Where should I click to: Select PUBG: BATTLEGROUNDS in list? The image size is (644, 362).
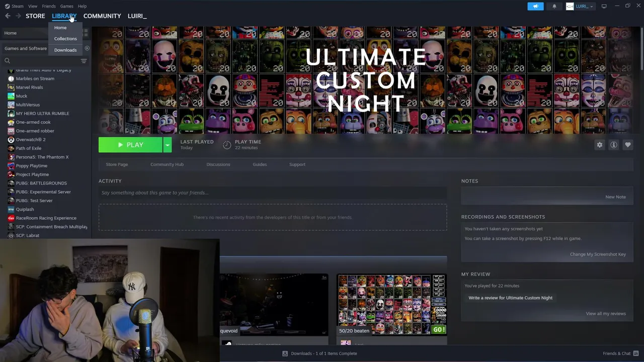[41, 183]
